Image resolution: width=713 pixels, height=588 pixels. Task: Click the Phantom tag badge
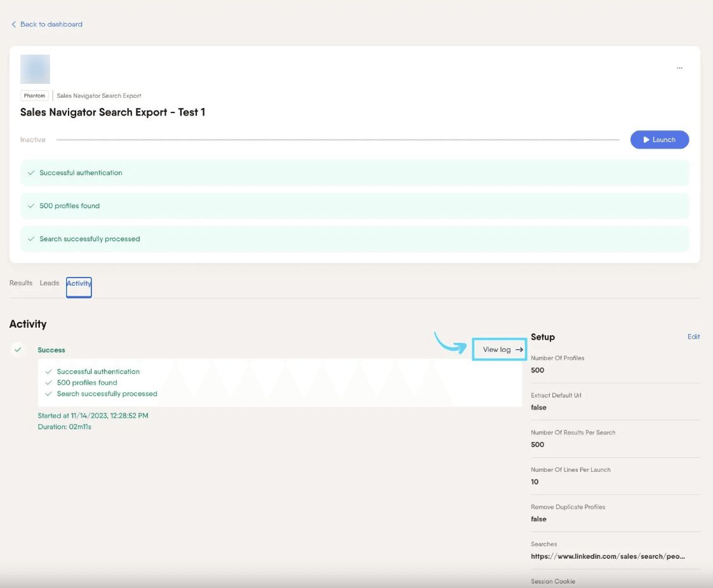click(34, 95)
